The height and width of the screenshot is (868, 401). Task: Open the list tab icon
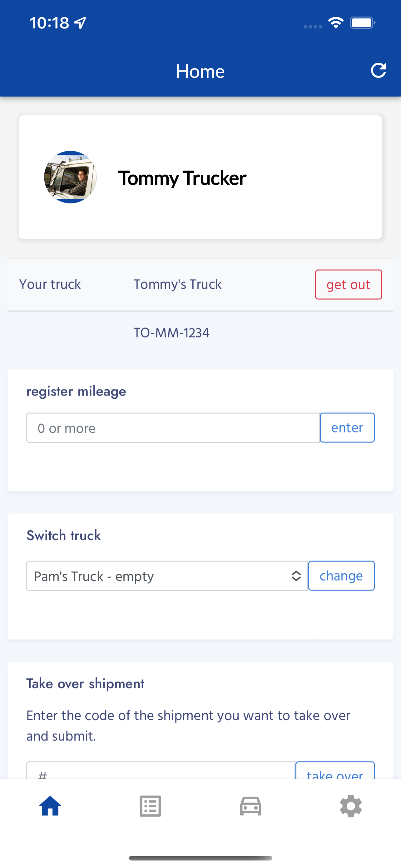pos(150,806)
